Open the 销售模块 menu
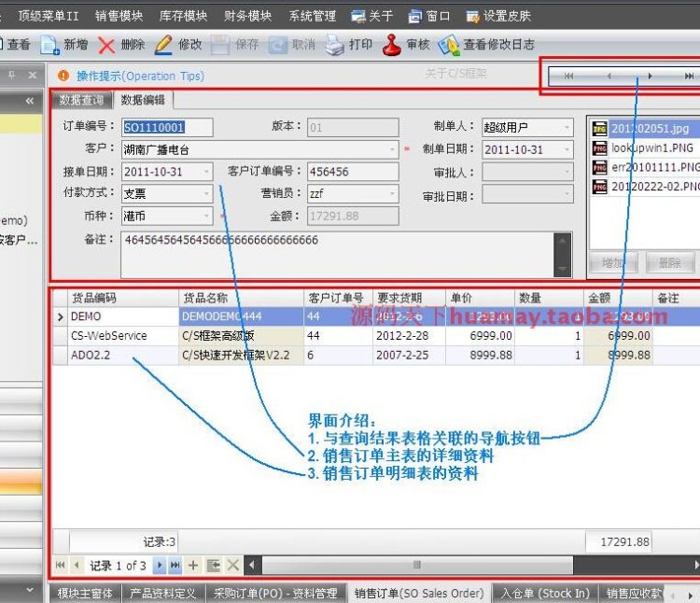This screenshot has width=700, height=603. click(x=119, y=16)
